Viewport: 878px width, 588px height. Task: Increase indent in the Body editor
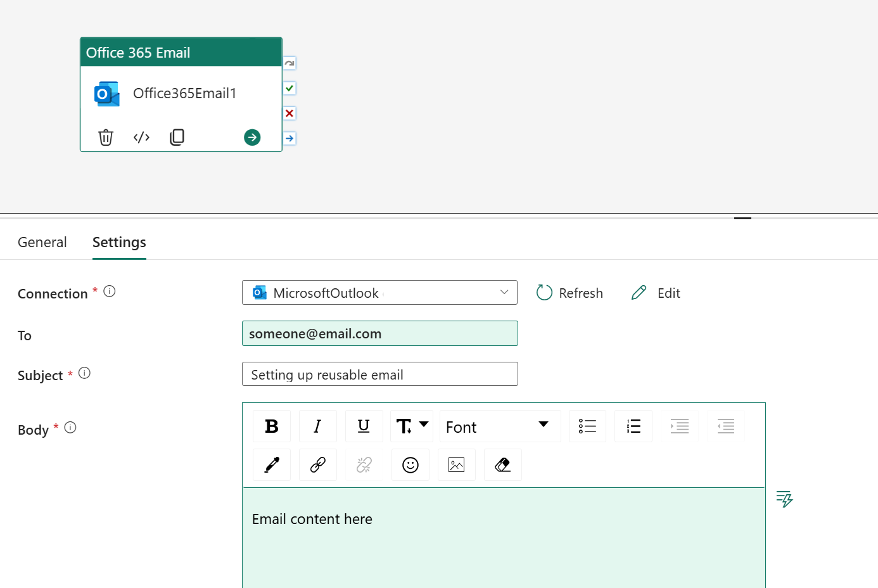(680, 426)
